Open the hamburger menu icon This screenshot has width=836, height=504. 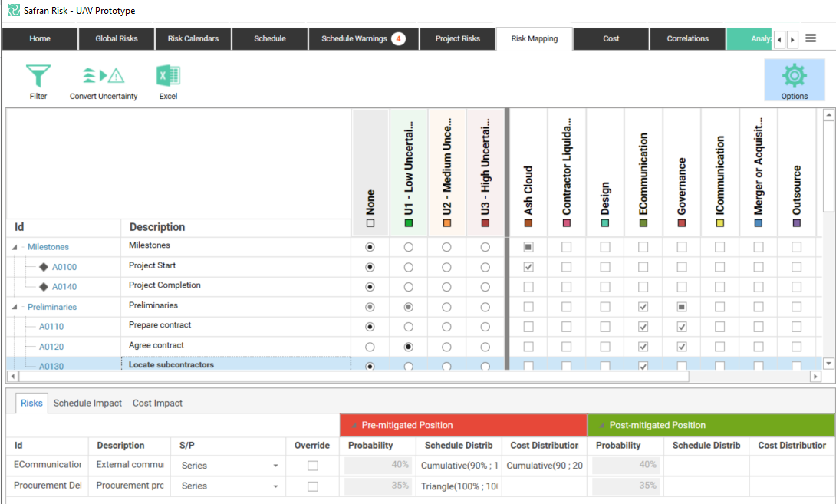coord(811,38)
